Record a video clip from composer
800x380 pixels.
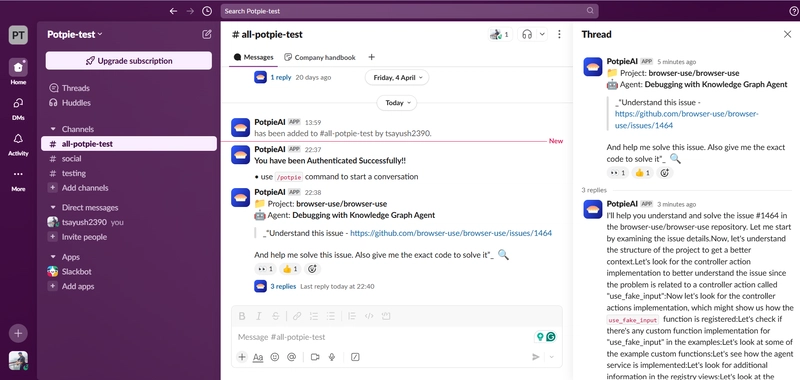(315, 357)
